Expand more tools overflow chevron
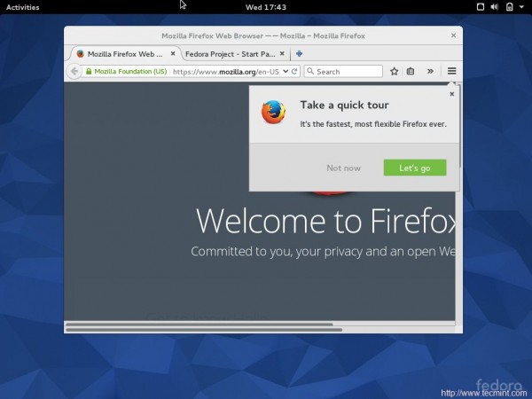Viewport: 532px width, 399px height. coord(430,71)
